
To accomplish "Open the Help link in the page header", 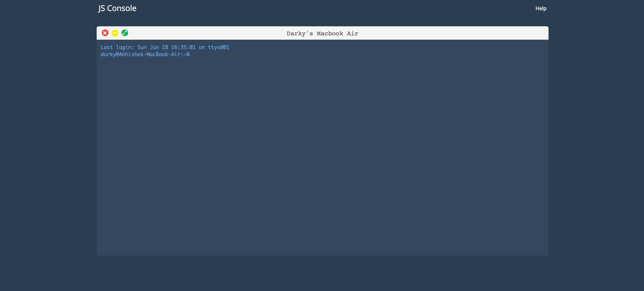I will [x=541, y=8].
